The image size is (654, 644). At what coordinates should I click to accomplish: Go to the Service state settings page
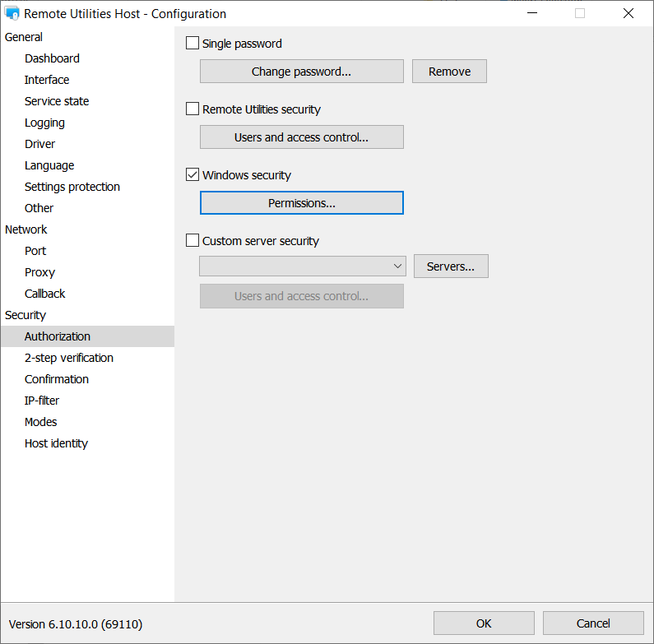point(57,101)
